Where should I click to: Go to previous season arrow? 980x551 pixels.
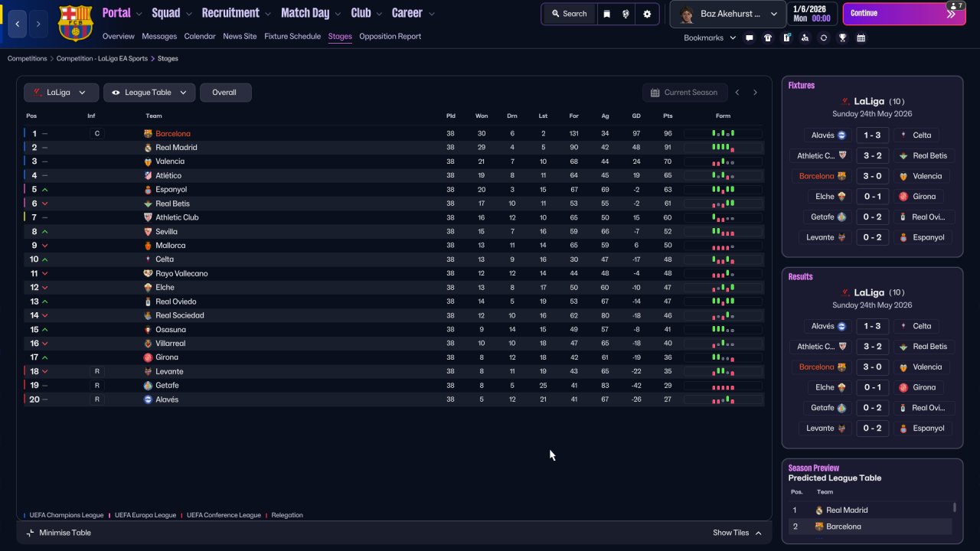[737, 93]
